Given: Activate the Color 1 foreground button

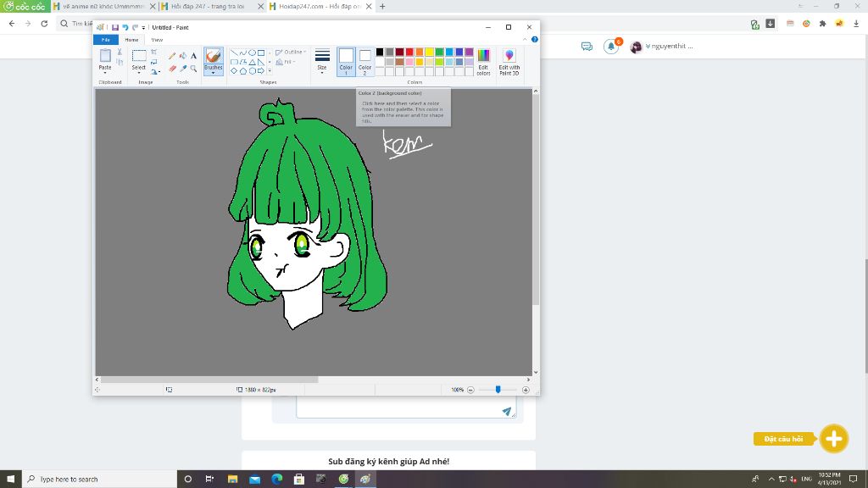Looking at the screenshot, I should [346, 61].
